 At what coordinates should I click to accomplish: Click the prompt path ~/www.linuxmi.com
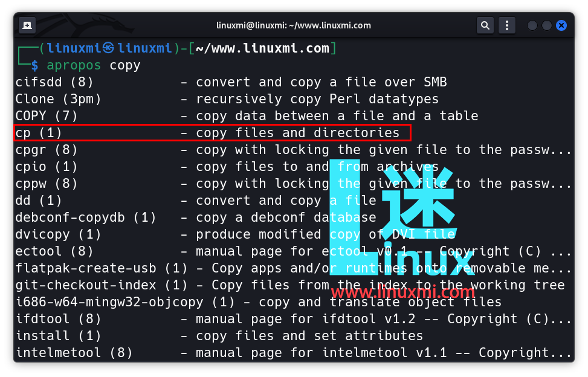[x=262, y=48]
